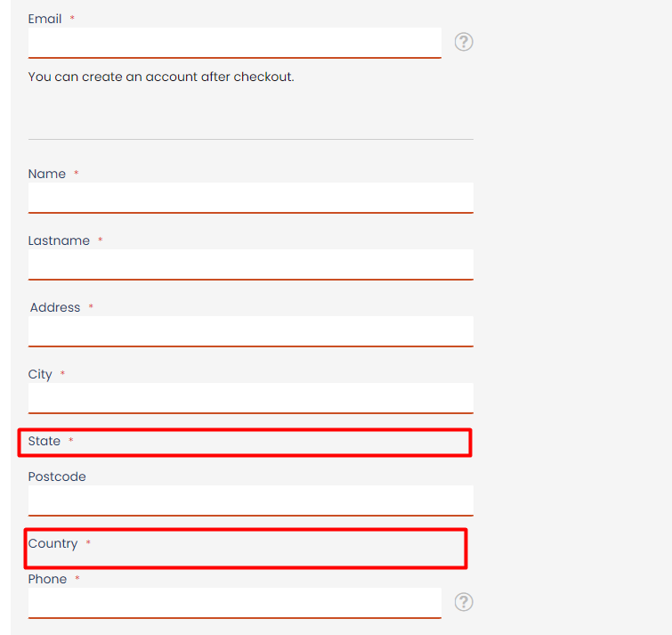Click into the Name text box

pos(250,198)
